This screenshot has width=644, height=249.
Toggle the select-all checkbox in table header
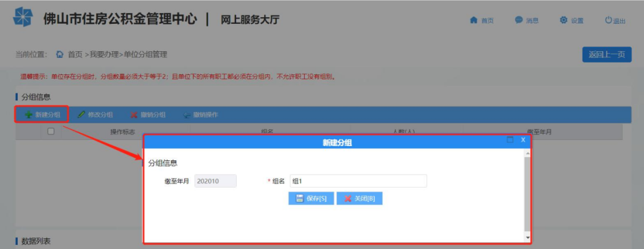click(51, 132)
